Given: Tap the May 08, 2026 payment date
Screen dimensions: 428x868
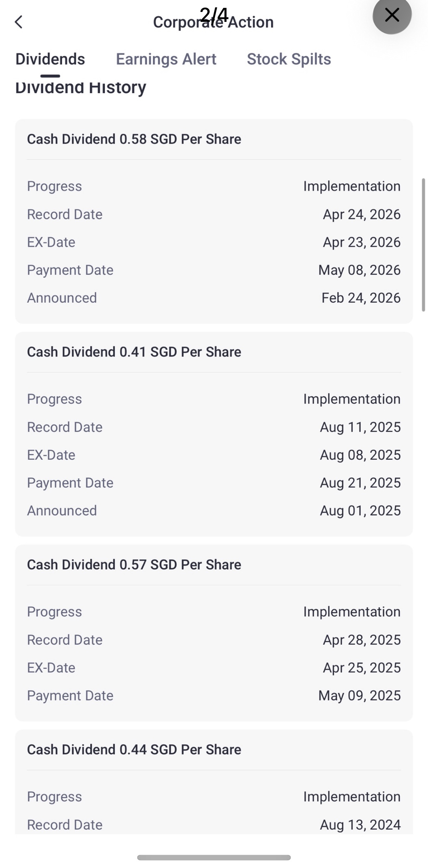Looking at the screenshot, I should coord(360,270).
